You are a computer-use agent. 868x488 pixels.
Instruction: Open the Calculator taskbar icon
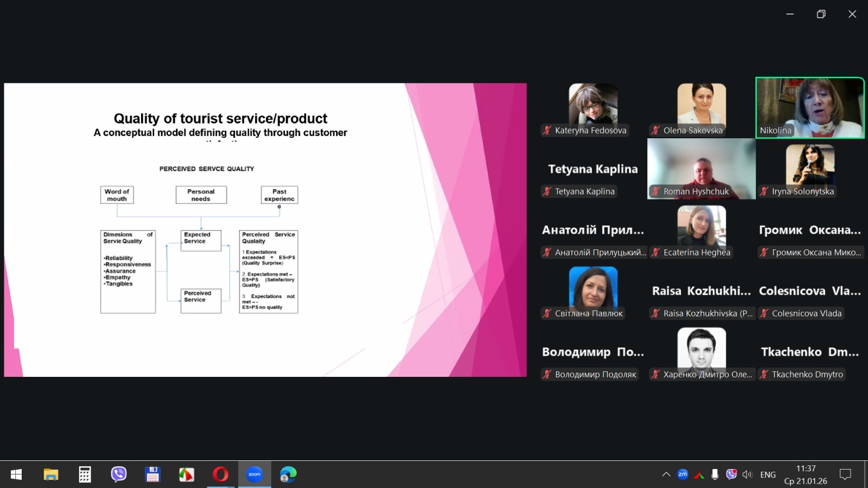pos(85,474)
